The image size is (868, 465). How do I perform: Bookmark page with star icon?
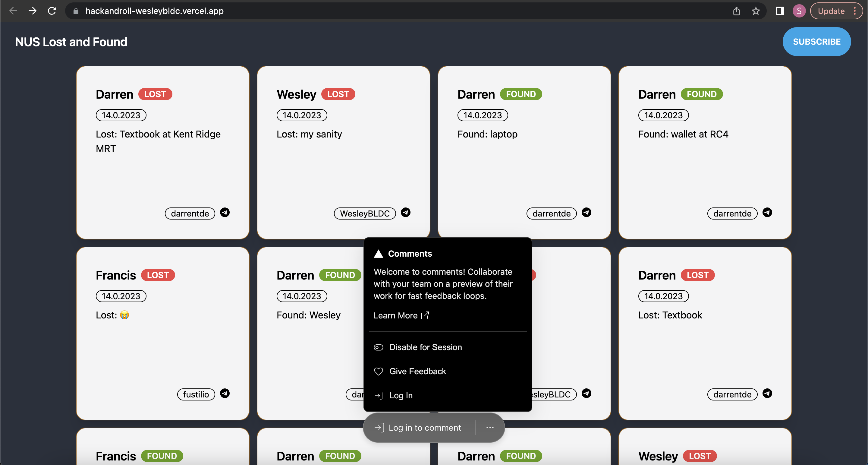pyautogui.click(x=756, y=11)
